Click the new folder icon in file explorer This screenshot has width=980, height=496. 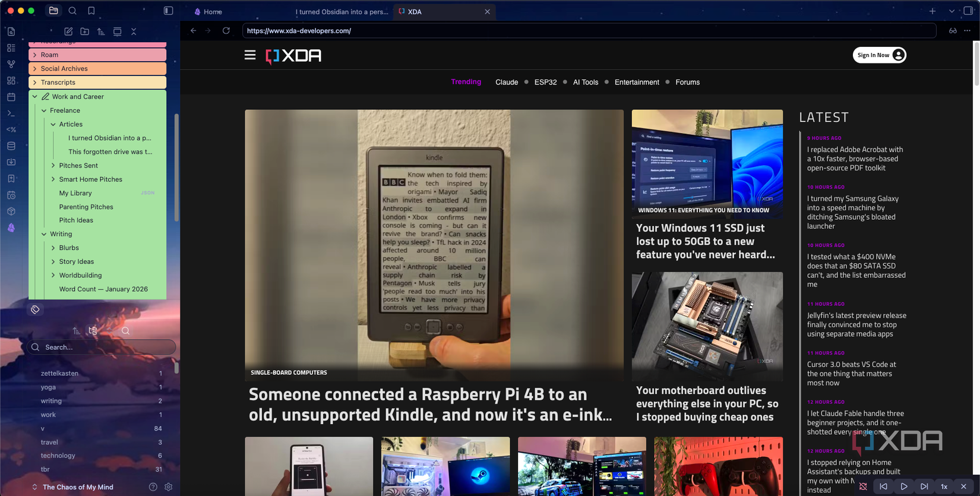(85, 31)
